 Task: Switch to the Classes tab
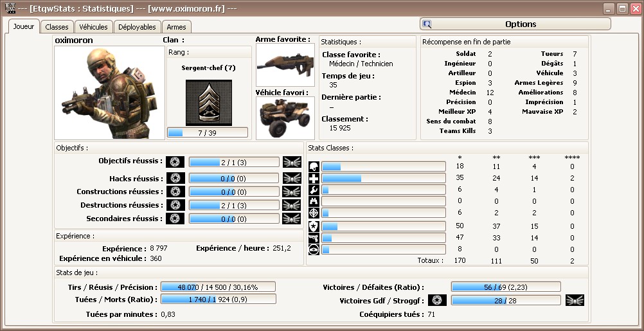57,27
